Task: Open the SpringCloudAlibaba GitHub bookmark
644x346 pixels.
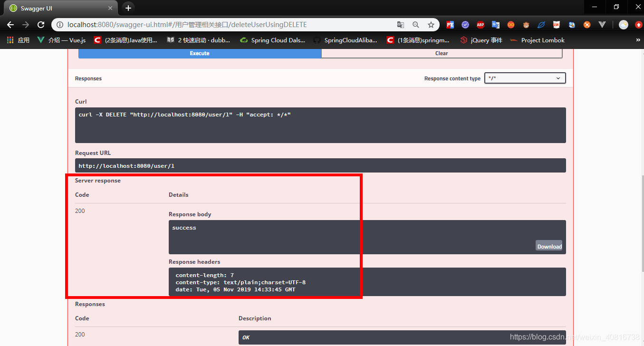Action: pos(346,40)
